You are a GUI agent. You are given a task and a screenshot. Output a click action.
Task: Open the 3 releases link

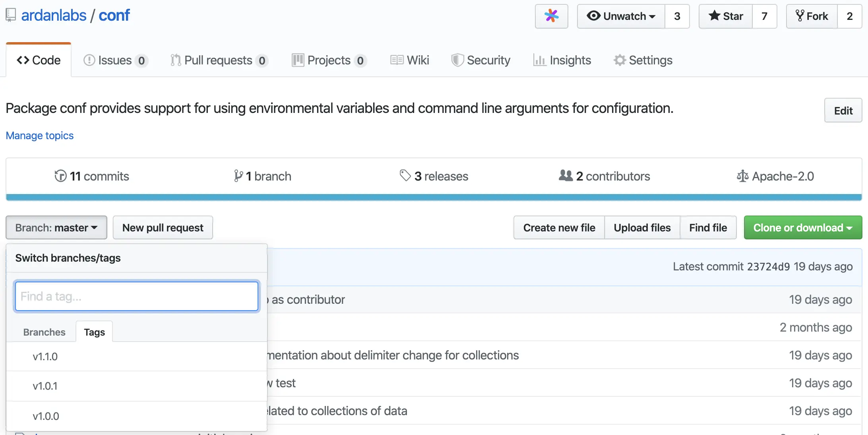(434, 176)
